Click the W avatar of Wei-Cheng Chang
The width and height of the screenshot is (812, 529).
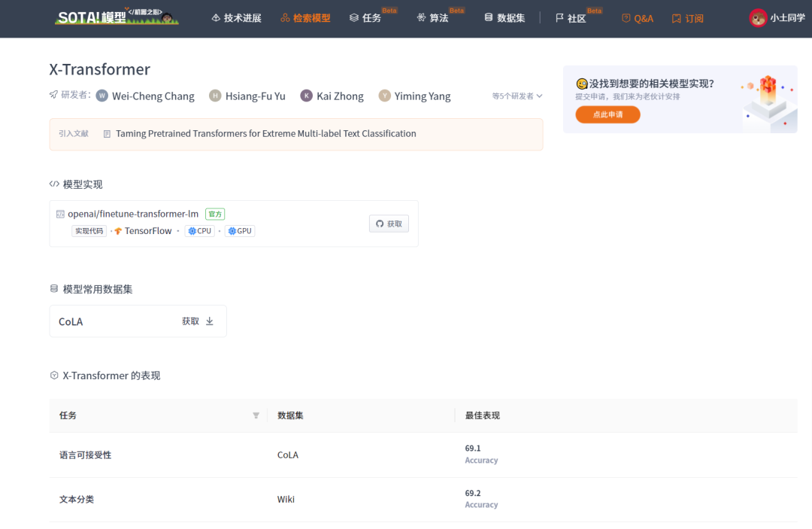click(102, 96)
